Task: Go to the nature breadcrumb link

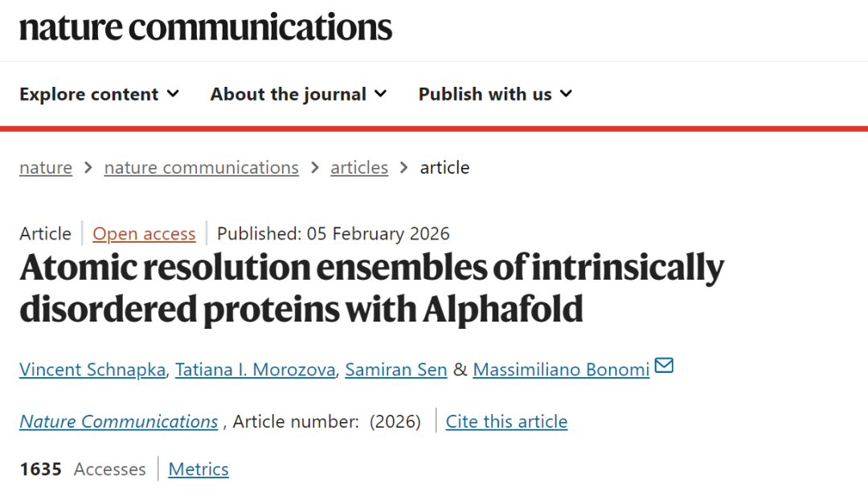Action: (46, 167)
